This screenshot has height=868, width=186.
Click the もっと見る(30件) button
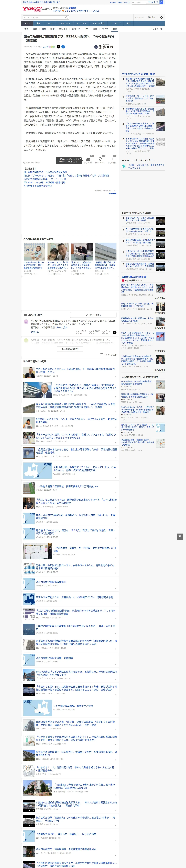(70, 349)
